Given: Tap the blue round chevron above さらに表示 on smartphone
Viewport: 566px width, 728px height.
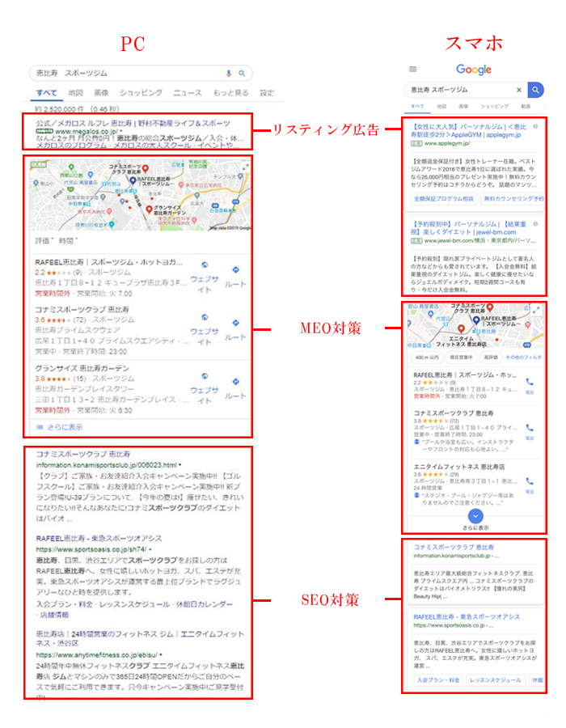Looking at the screenshot, I should [x=475, y=516].
